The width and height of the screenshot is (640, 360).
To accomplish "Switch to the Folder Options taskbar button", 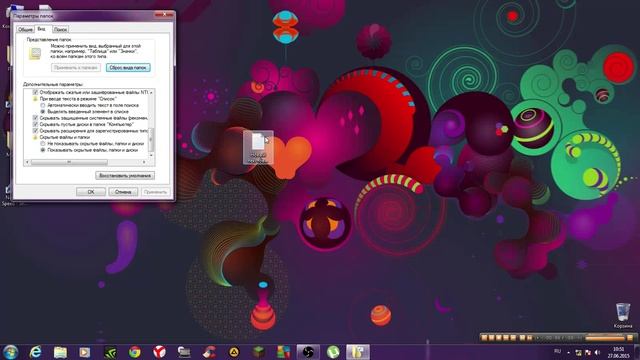I will 358,352.
